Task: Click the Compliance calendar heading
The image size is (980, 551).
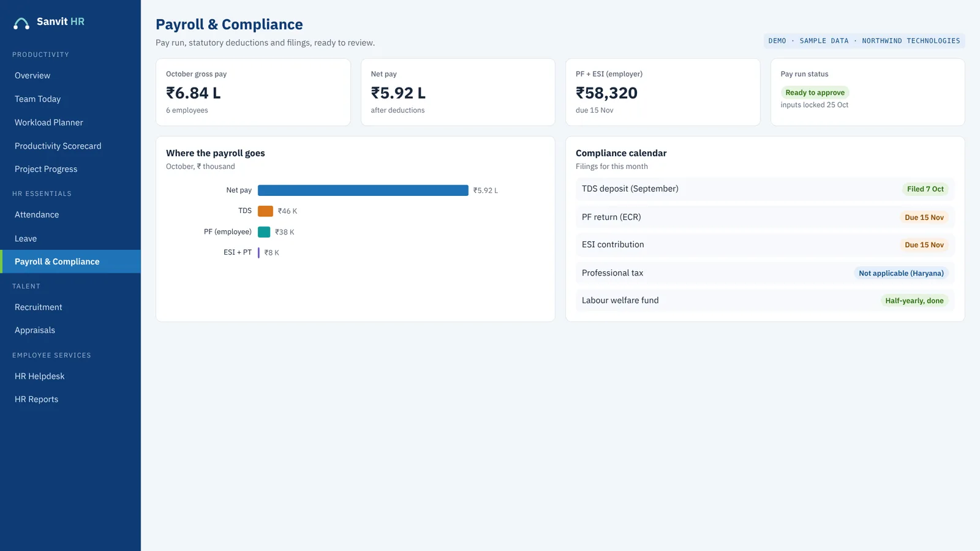Action: coord(621,153)
